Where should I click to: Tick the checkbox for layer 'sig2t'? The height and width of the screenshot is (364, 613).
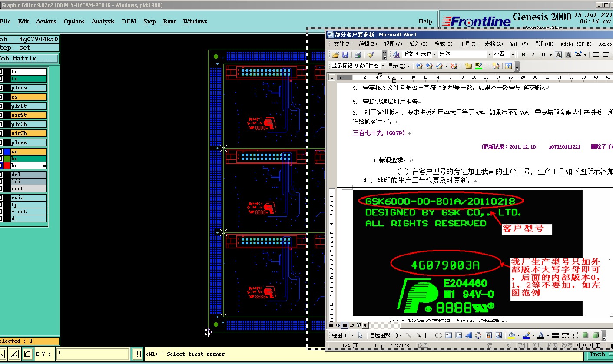pos(1,115)
